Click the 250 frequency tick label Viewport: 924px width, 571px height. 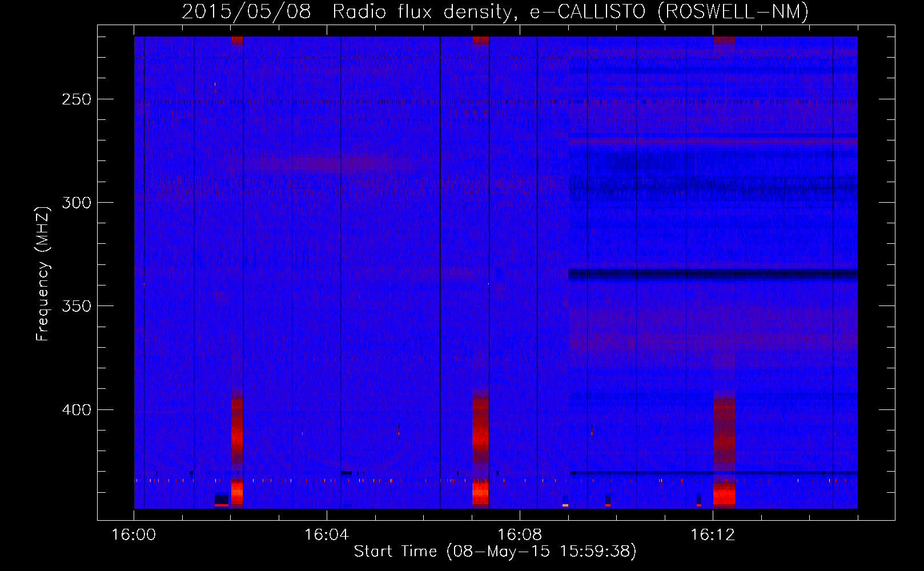pyautogui.click(x=77, y=99)
